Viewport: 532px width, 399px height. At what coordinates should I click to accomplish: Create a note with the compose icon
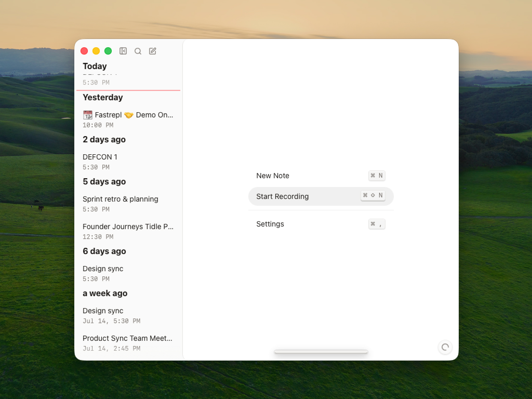click(153, 51)
